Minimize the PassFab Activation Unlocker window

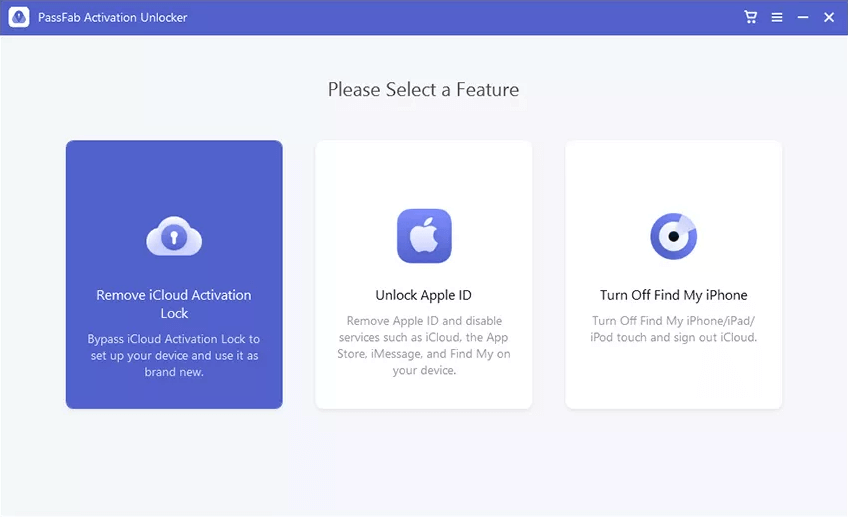click(x=803, y=17)
